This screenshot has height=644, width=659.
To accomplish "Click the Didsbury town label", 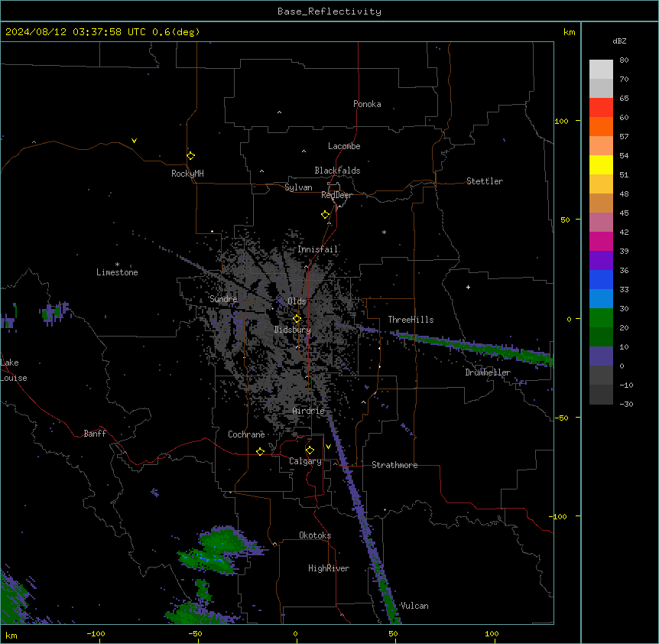I will [292, 330].
